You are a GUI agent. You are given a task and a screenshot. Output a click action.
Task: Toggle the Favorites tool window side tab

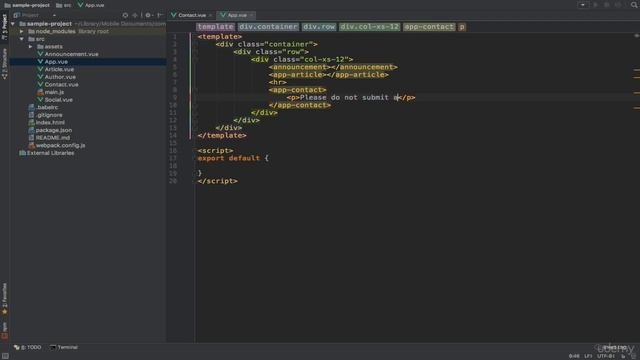pos(4,298)
